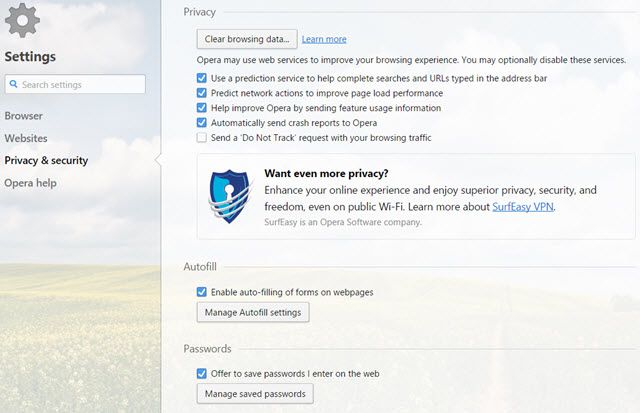Screen dimensions: 640x413
Task: Click the Clear browsing data button
Action: pyautogui.click(x=245, y=39)
